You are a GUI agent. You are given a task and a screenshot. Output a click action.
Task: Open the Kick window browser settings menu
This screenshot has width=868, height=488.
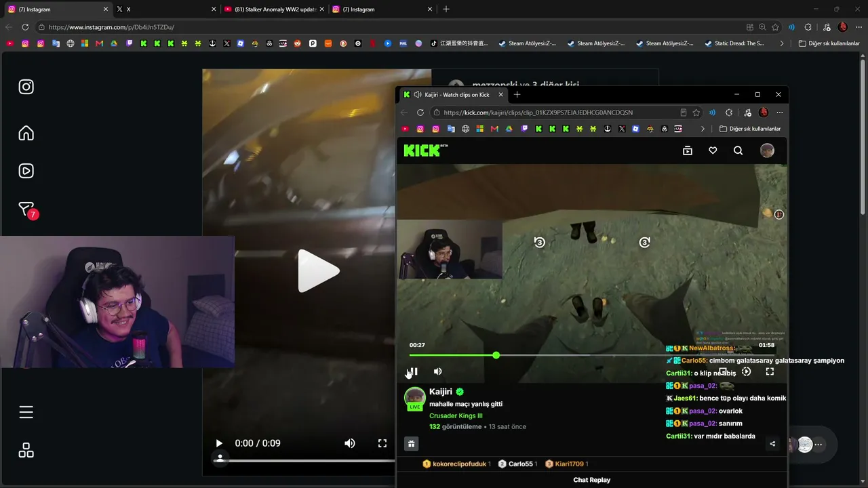point(780,113)
